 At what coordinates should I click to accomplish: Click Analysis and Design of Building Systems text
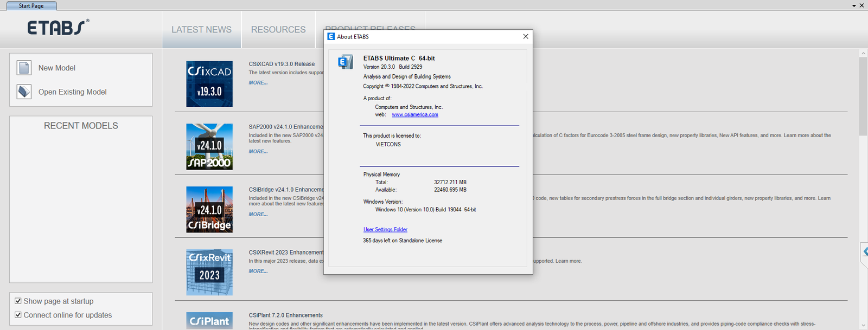tap(407, 76)
